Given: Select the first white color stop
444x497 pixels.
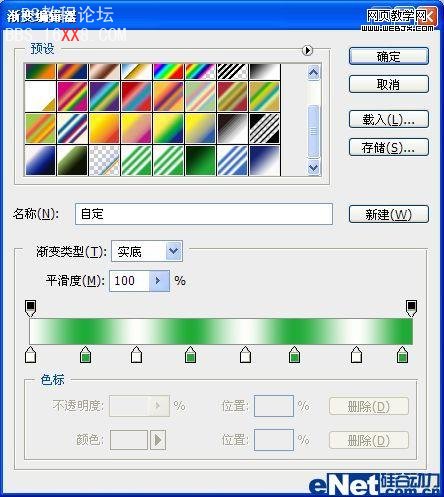Looking at the screenshot, I should tap(31, 354).
